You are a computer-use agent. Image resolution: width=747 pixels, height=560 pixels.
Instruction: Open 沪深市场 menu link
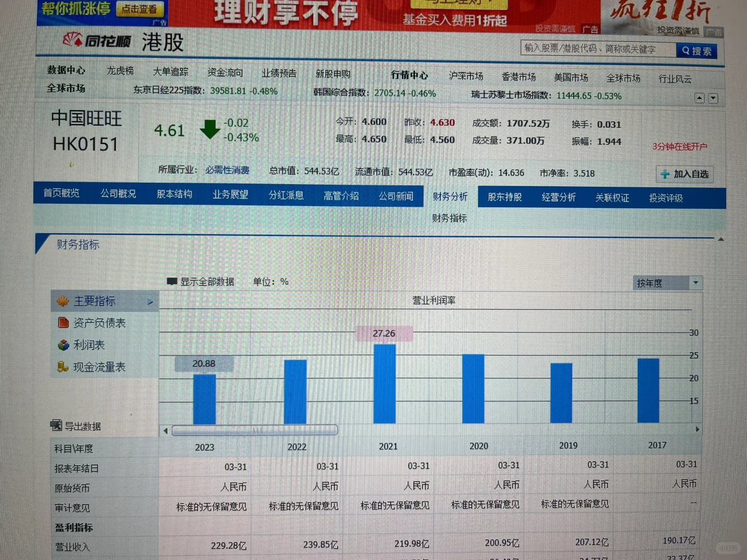pyautogui.click(x=466, y=76)
